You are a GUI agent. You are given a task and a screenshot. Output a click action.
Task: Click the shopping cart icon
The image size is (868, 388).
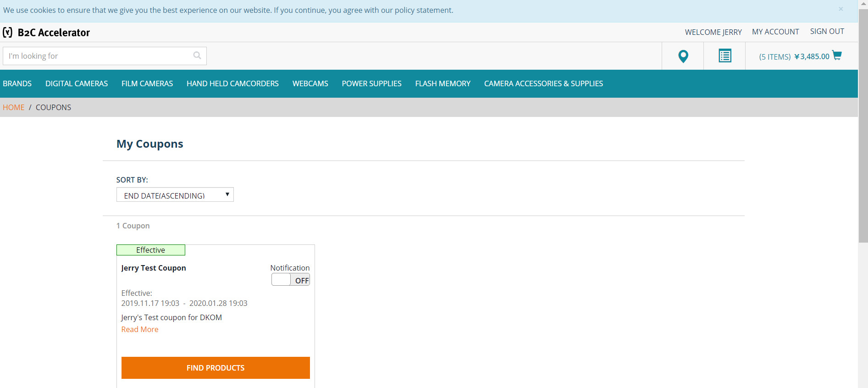pos(837,55)
